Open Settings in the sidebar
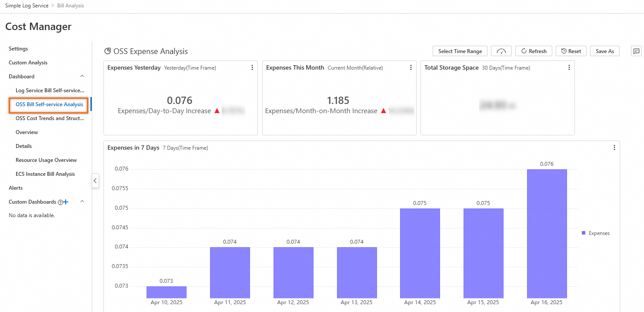The height and width of the screenshot is (312, 644). [x=18, y=49]
